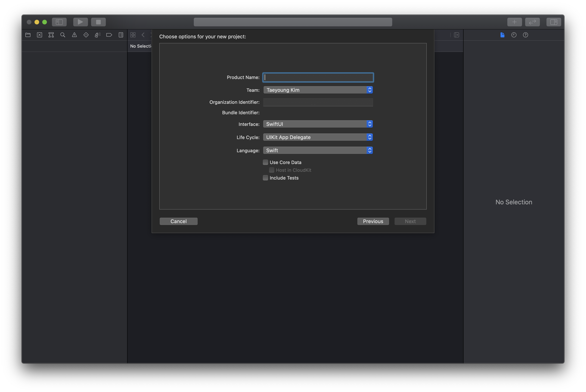Open the Team dropdown
The width and height of the screenshot is (586, 392).
[318, 90]
